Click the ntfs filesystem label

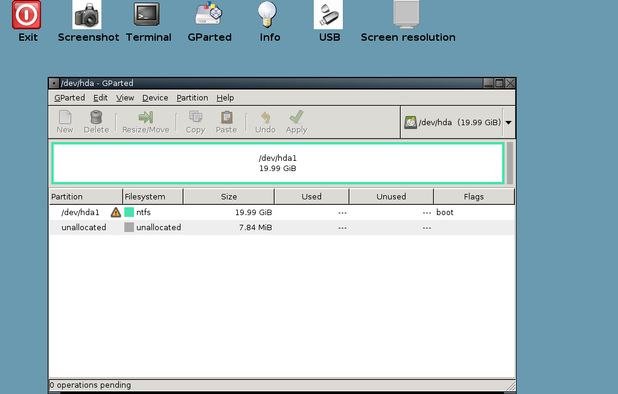pyautogui.click(x=143, y=212)
